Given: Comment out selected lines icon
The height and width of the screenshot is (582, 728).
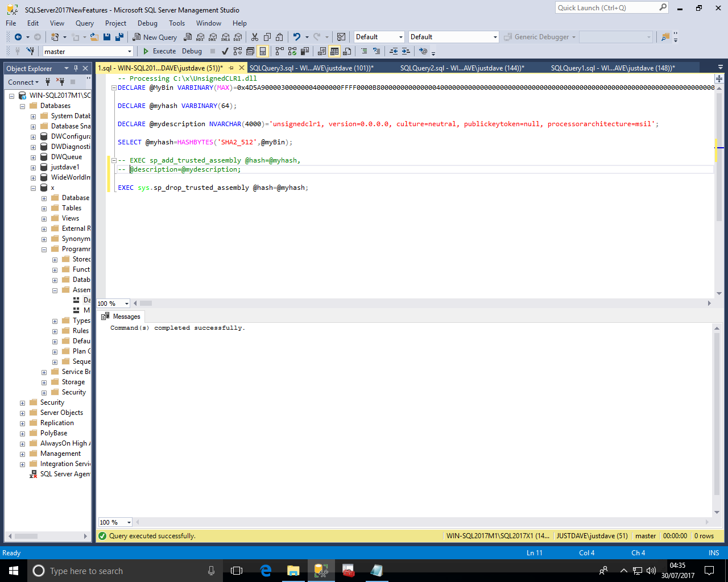Looking at the screenshot, I should pyautogui.click(x=364, y=51).
